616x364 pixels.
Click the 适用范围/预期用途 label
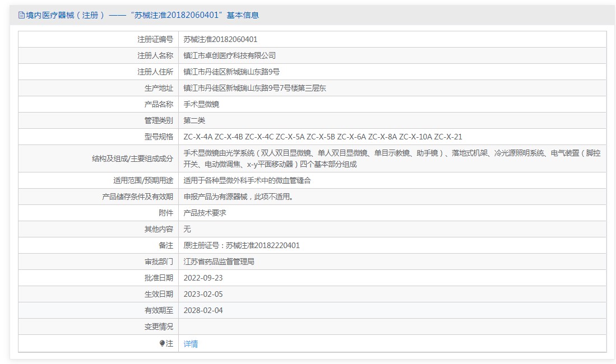click(x=143, y=181)
